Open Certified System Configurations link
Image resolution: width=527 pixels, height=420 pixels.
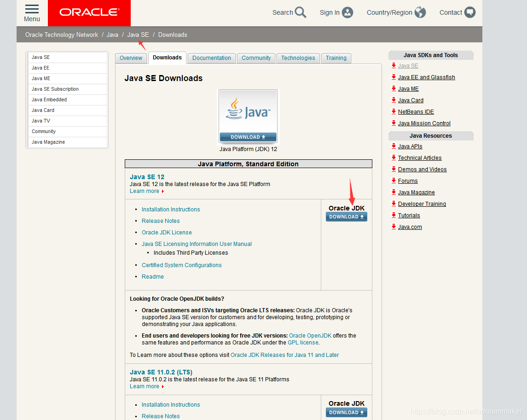click(181, 265)
